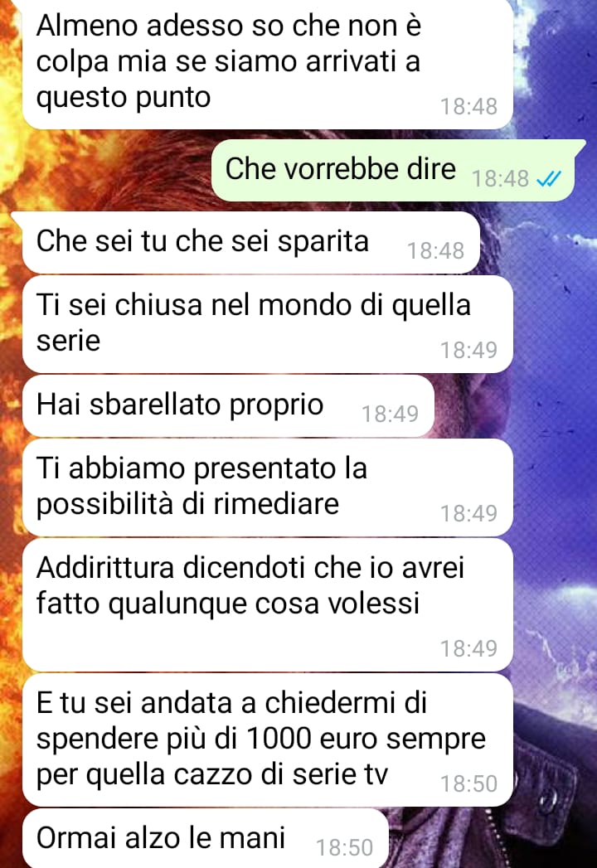Select the "Hai sbarellato proprio" bubble

click(x=228, y=405)
